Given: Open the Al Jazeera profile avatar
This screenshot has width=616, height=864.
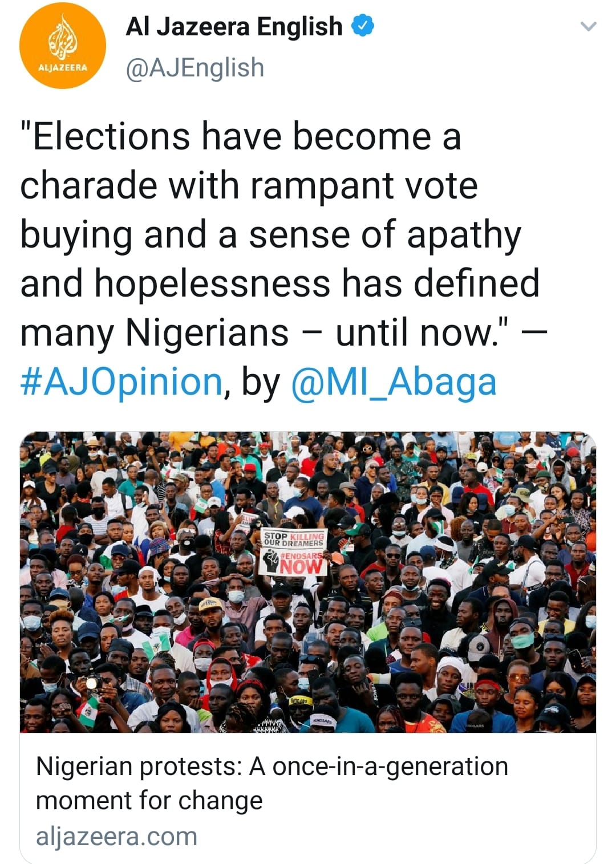Looking at the screenshot, I should pyautogui.click(x=63, y=46).
